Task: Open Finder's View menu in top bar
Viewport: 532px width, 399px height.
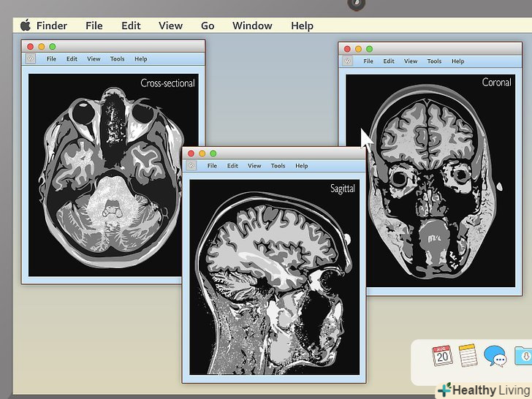Action: [170, 26]
